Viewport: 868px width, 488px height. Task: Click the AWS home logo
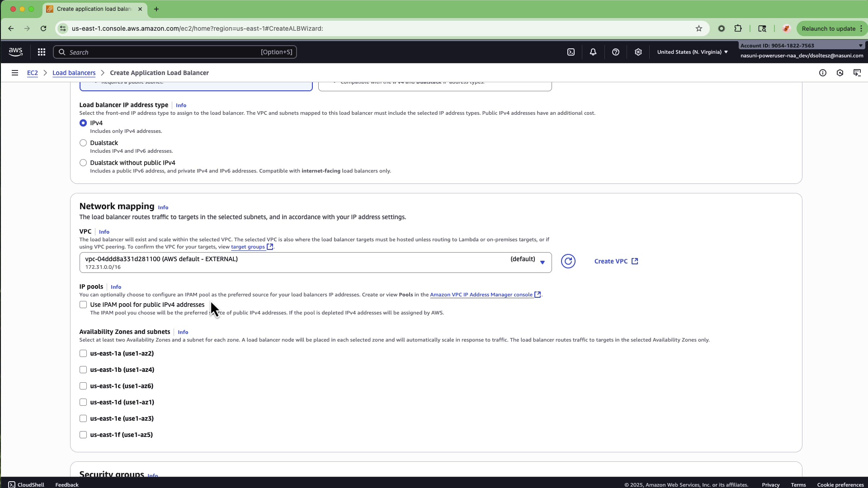15,52
